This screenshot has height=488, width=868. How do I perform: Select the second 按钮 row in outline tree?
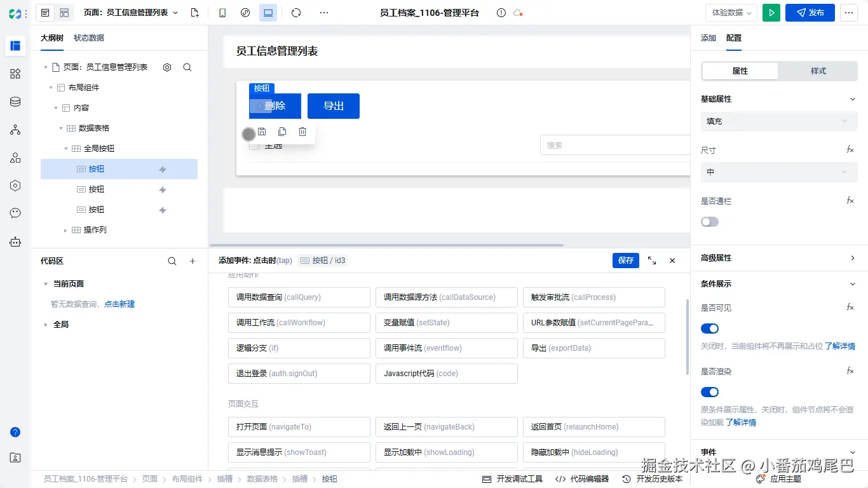tap(119, 189)
